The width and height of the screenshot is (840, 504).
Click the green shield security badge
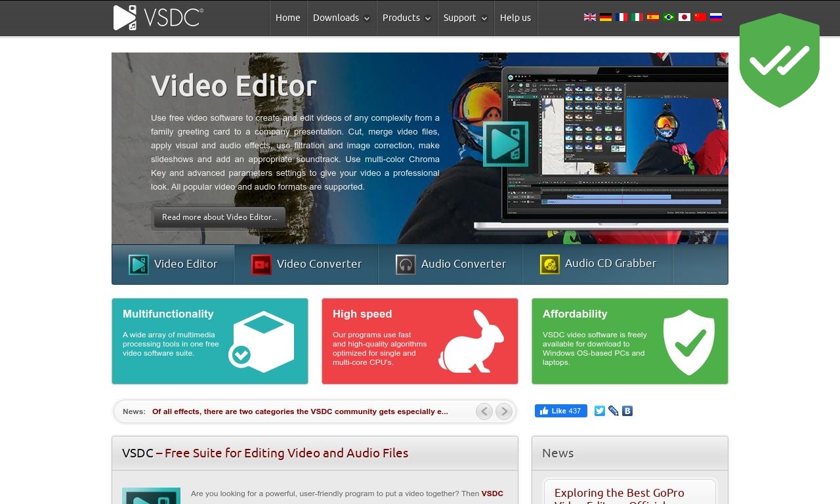[780, 60]
